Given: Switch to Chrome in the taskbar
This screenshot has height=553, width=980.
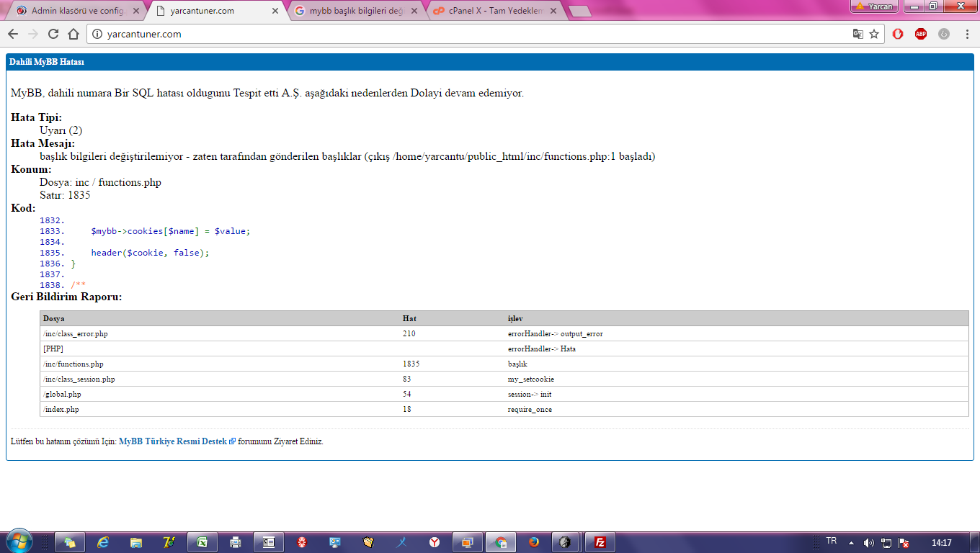Looking at the screenshot, I should pos(501,542).
